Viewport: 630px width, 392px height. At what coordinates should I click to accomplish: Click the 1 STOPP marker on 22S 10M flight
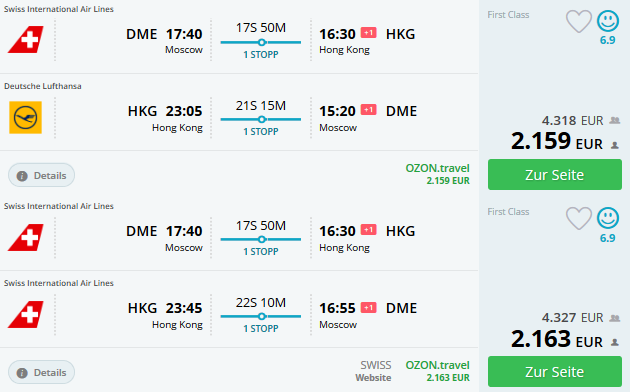click(261, 328)
